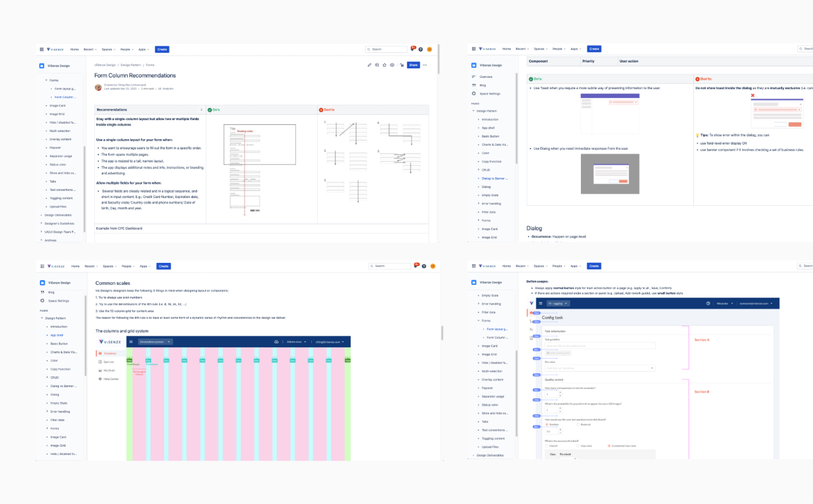The image size is (813, 504).
Task: Click the Task guideline URL input field
Action: [600, 346]
